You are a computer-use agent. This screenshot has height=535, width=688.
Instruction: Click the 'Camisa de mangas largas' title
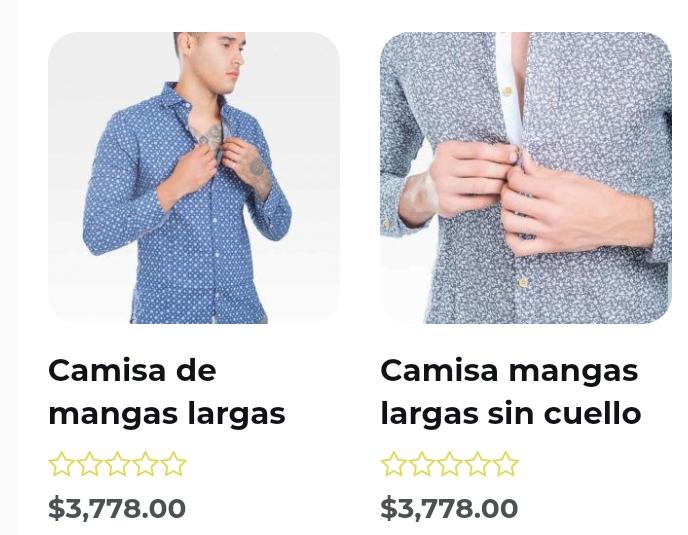pyautogui.click(x=167, y=391)
